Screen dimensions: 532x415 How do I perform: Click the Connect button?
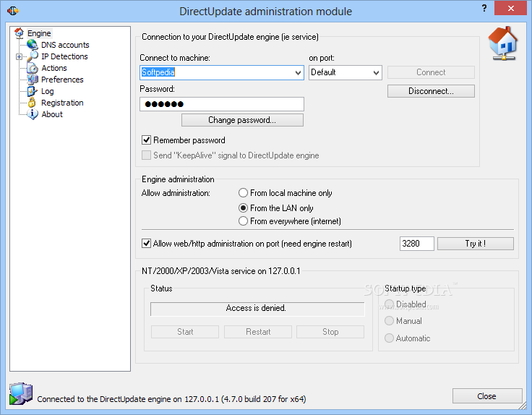coord(431,72)
